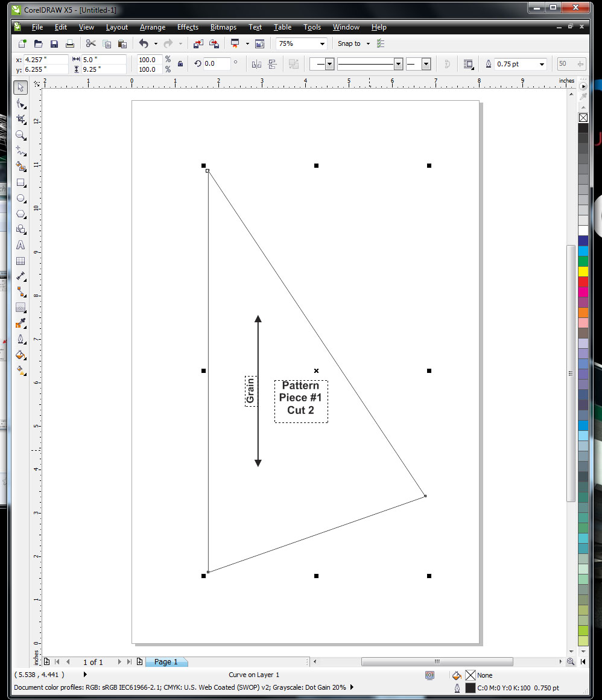Go to the last page

click(129, 661)
